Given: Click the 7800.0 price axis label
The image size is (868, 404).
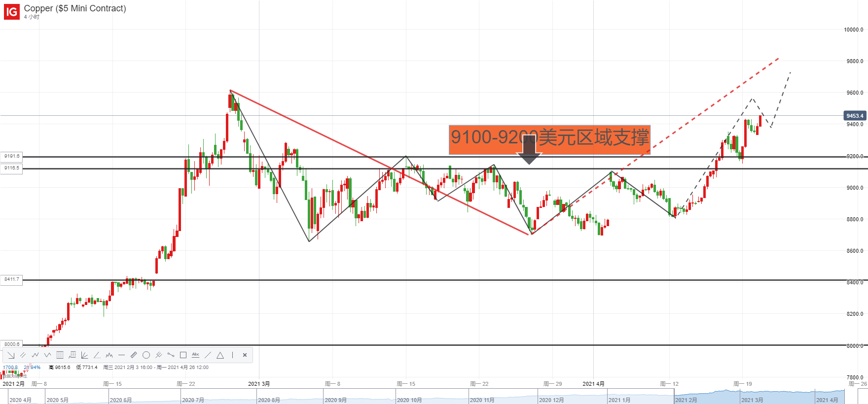Looking at the screenshot, I should [x=855, y=377].
